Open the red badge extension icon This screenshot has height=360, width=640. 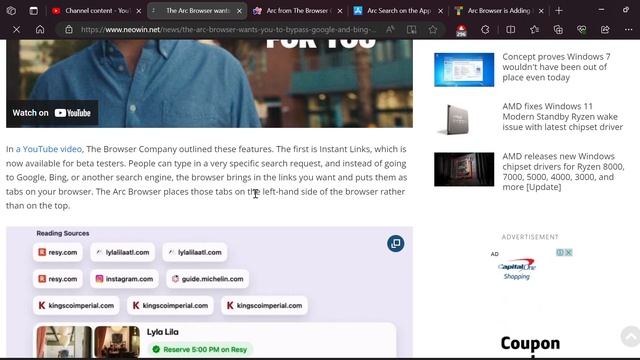coord(461,30)
